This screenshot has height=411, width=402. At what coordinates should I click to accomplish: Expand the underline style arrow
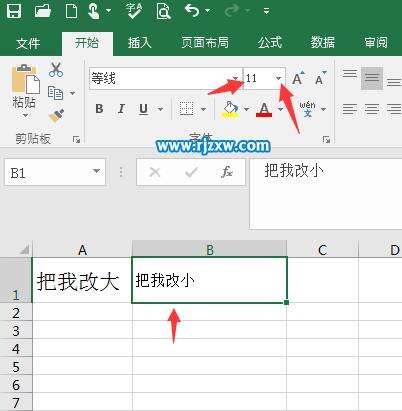160,109
